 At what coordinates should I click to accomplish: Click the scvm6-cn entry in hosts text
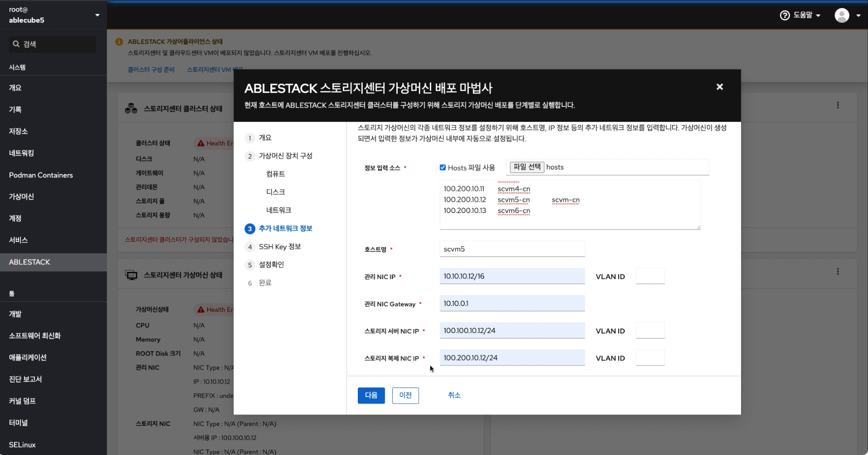(514, 211)
